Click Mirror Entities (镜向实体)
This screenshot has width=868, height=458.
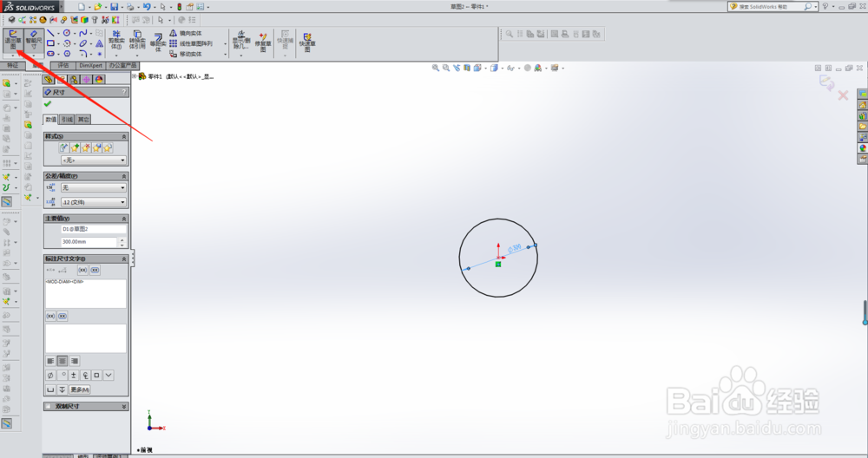coord(186,33)
